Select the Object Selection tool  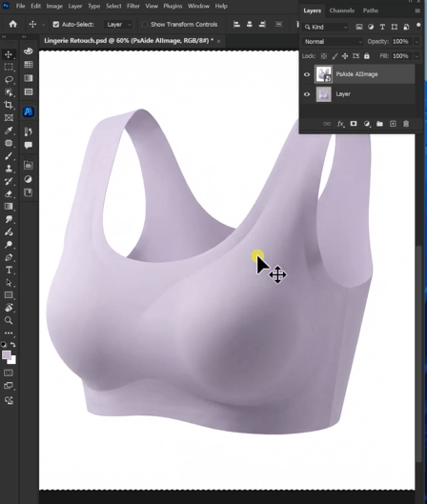point(9,92)
